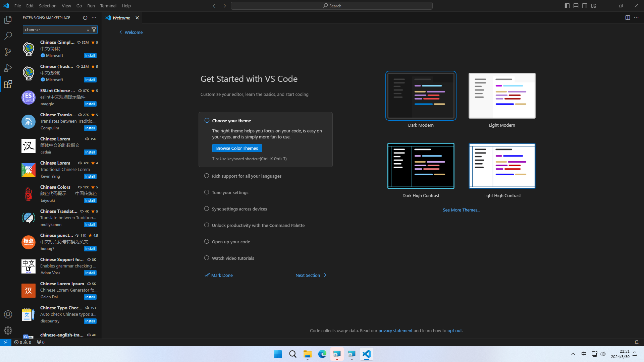644x362 pixels.
Task: Open the Accounts icon in activity bar
Action: 8,314
